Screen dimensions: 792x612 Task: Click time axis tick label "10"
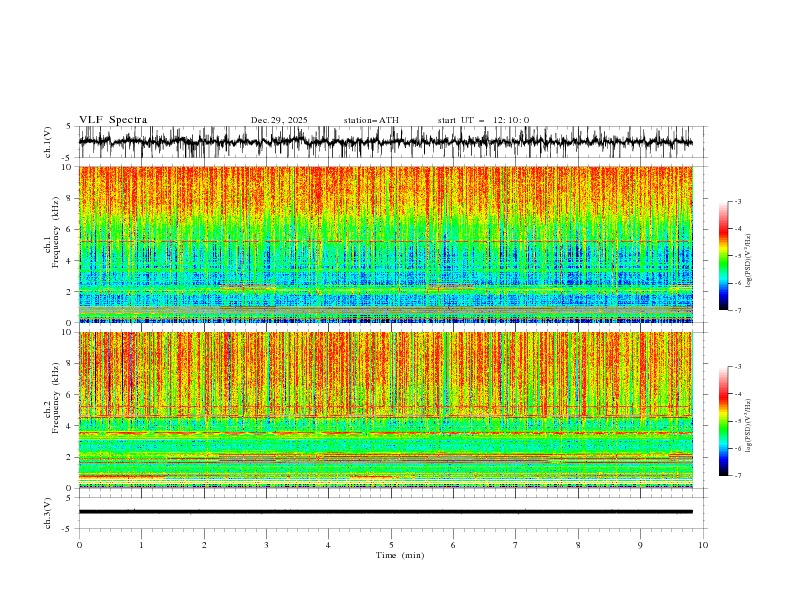point(703,545)
